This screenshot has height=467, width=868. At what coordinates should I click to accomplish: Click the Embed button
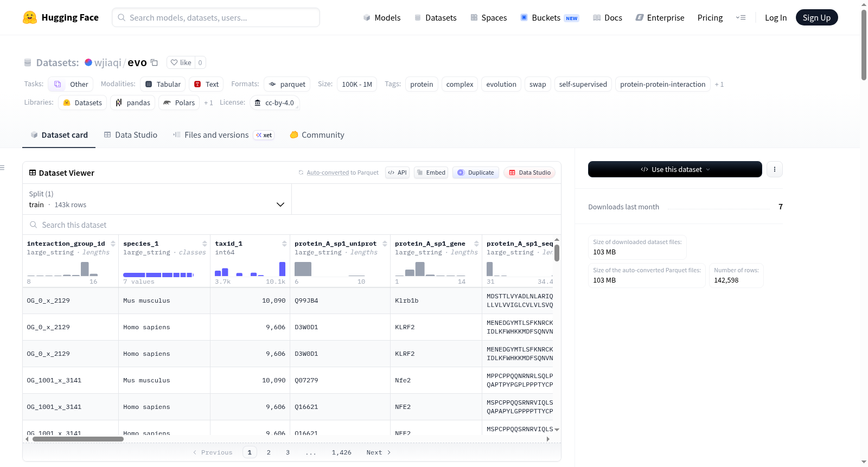(431, 172)
